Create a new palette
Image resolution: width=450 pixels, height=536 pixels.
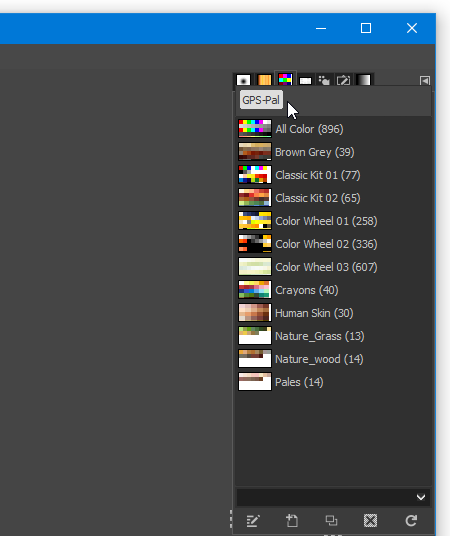[292, 521]
